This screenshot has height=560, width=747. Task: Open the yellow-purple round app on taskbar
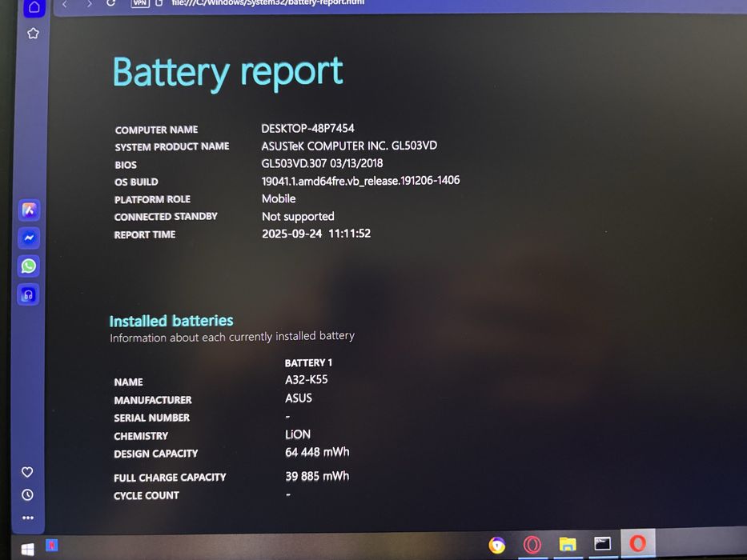pos(497,545)
